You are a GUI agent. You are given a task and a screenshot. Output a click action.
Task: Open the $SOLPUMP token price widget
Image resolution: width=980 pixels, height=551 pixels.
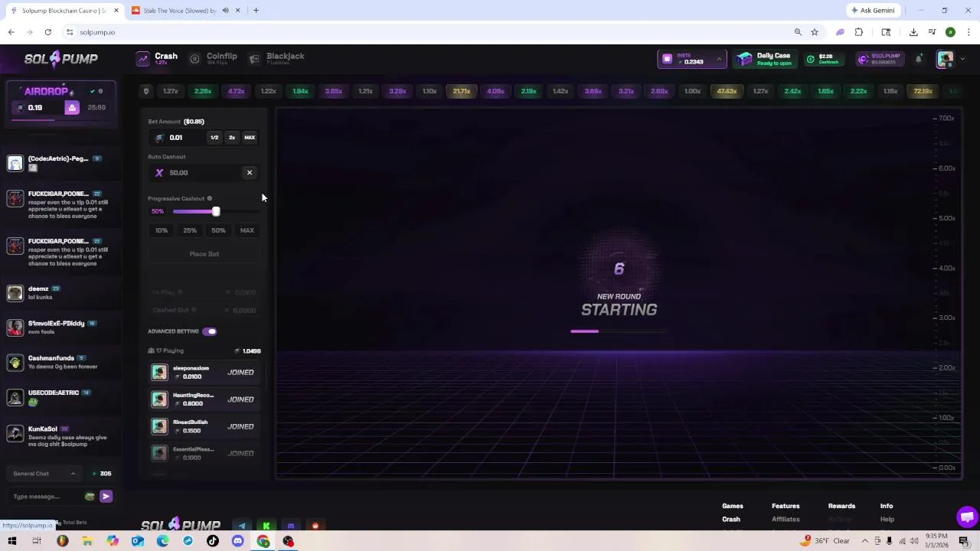(x=880, y=59)
